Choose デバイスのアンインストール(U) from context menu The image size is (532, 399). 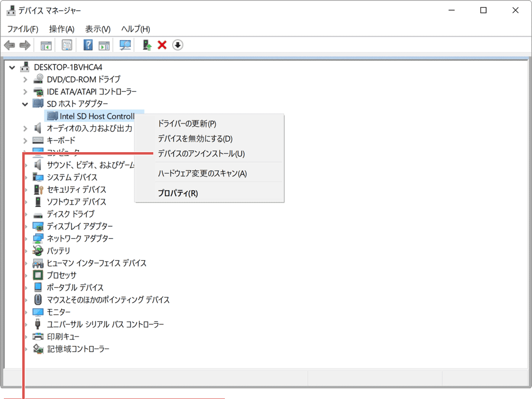[x=201, y=154]
